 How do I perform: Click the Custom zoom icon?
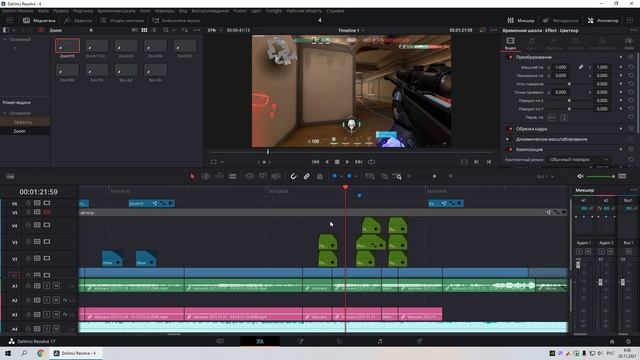coord(397,176)
